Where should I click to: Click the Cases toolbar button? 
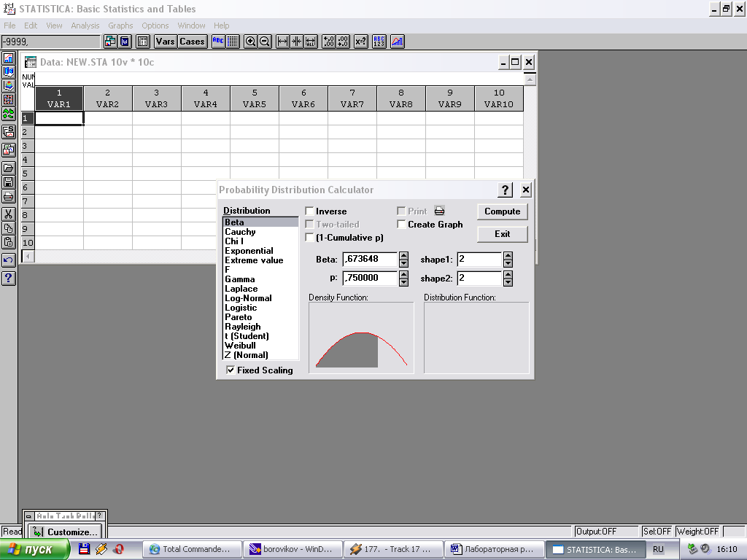193,42
